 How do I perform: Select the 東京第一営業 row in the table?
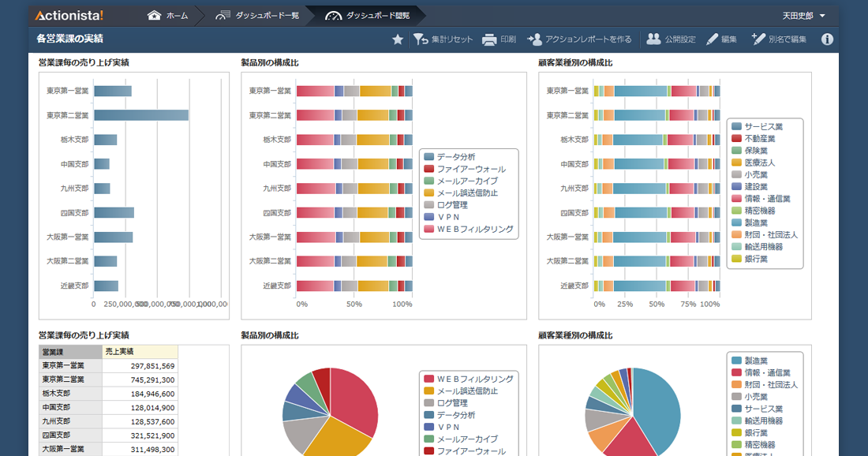pyautogui.click(x=109, y=366)
